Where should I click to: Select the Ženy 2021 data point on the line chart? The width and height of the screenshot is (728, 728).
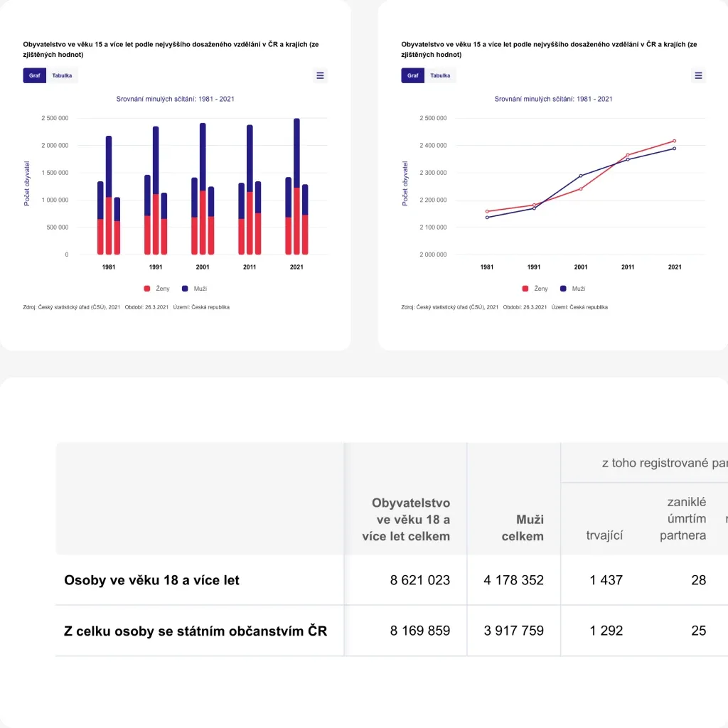674,141
